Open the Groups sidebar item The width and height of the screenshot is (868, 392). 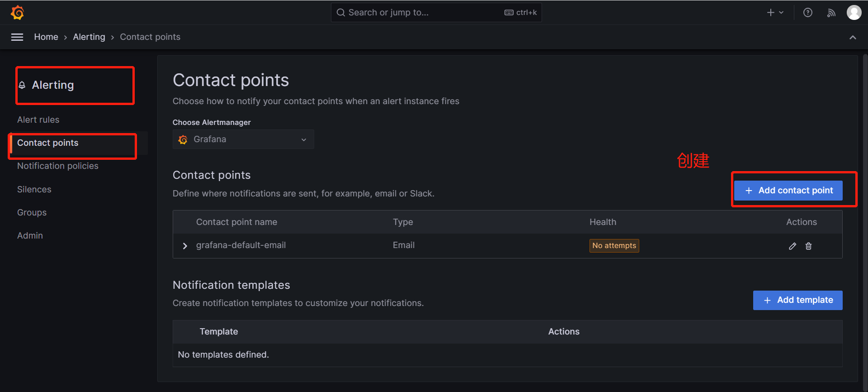click(32, 213)
